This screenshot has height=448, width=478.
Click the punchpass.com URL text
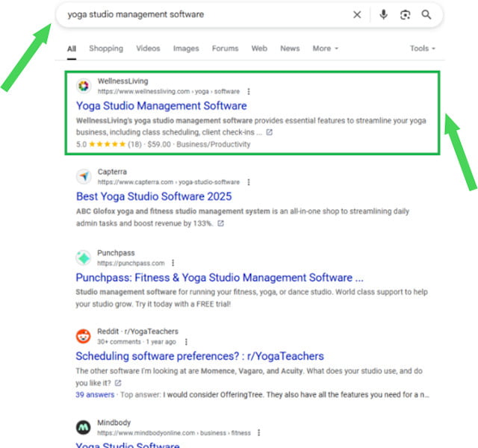131,263
